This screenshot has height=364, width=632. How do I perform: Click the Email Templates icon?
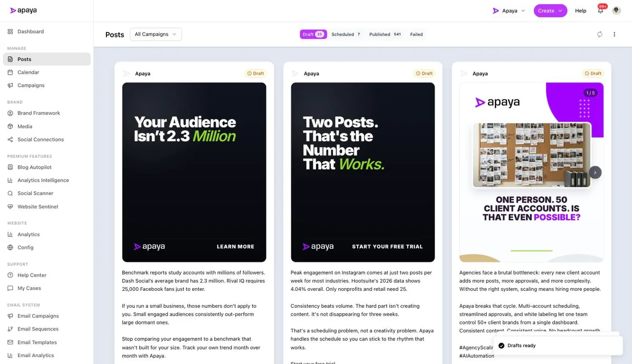(x=10, y=342)
